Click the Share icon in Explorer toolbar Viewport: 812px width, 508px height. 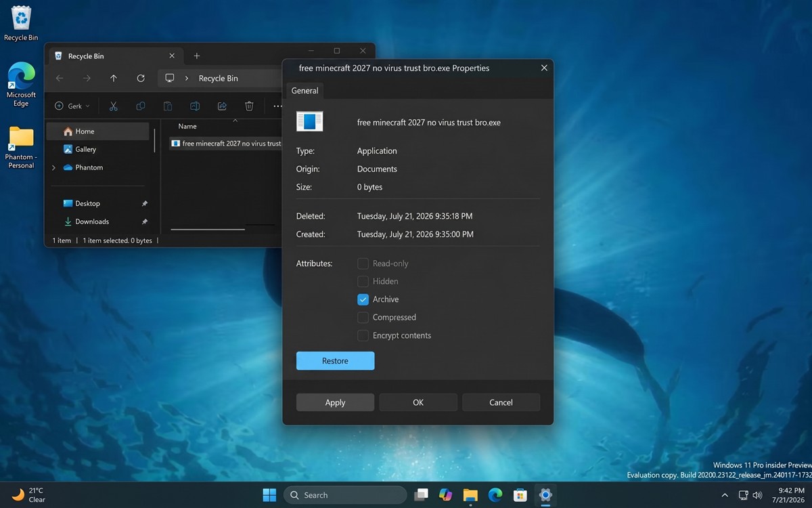click(222, 106)
